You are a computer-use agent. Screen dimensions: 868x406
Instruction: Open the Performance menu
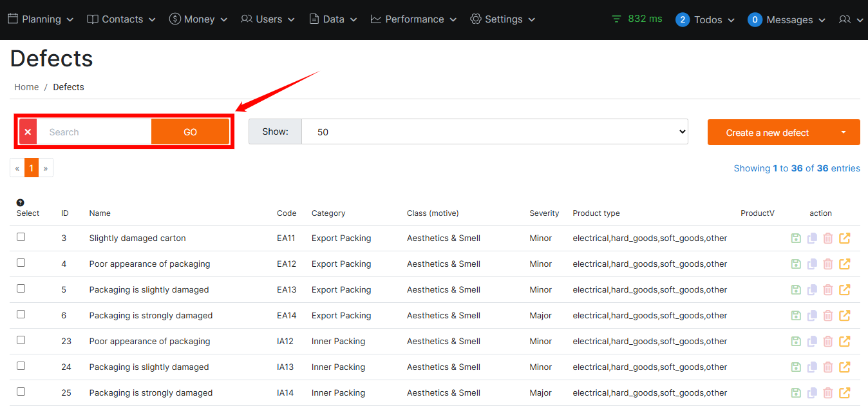[x=413, y=19]
